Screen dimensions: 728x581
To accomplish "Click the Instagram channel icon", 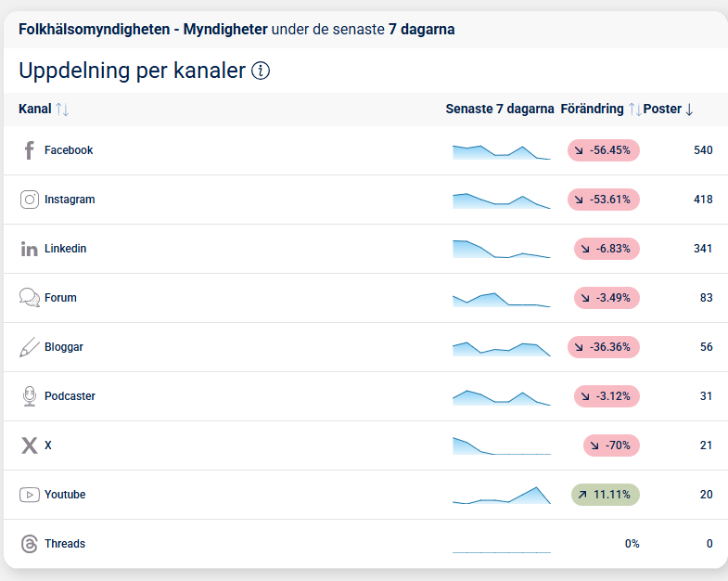I will point(30,200).
